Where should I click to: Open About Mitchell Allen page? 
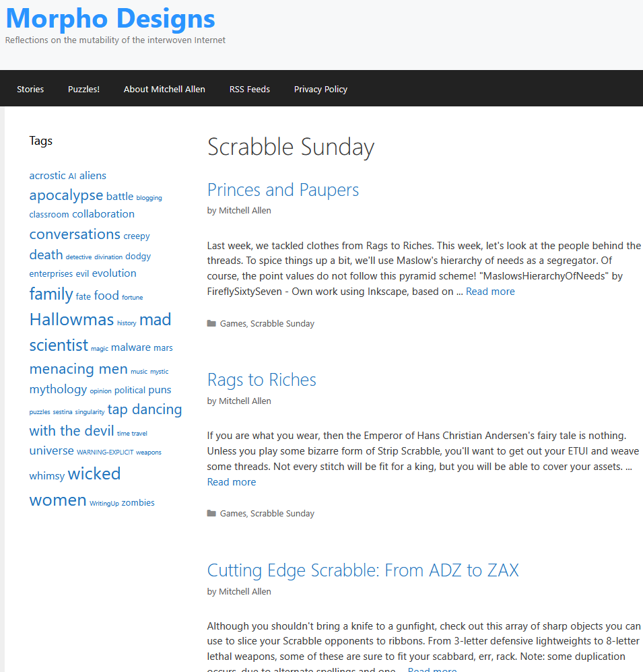click(x=164, y=89)
